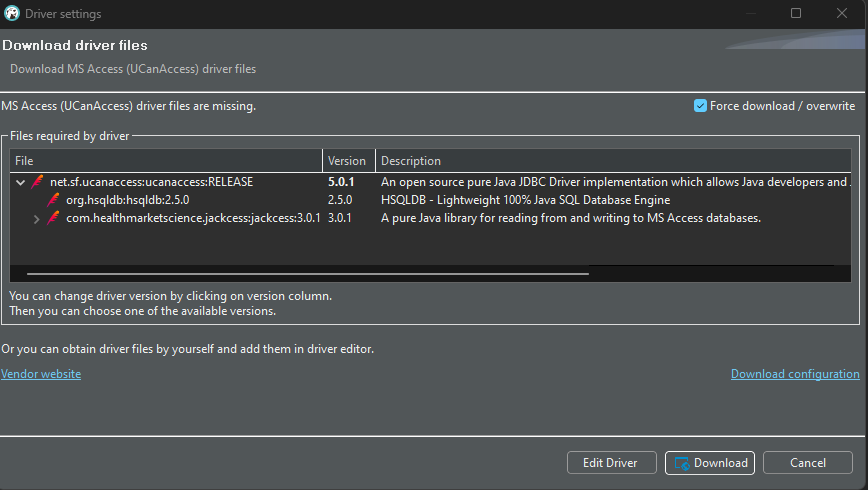Click the HSQLDB Lightweight Java SQL description

525,200
